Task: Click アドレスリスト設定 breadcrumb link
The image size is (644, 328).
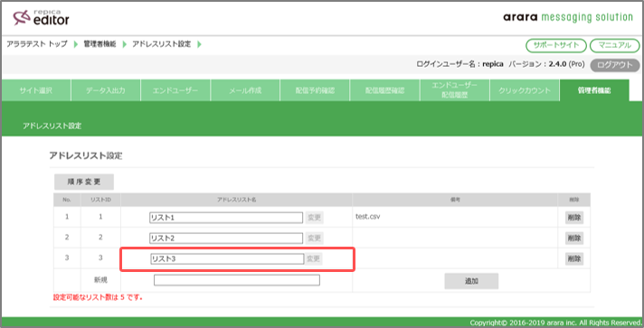Action: pos(161,44)
